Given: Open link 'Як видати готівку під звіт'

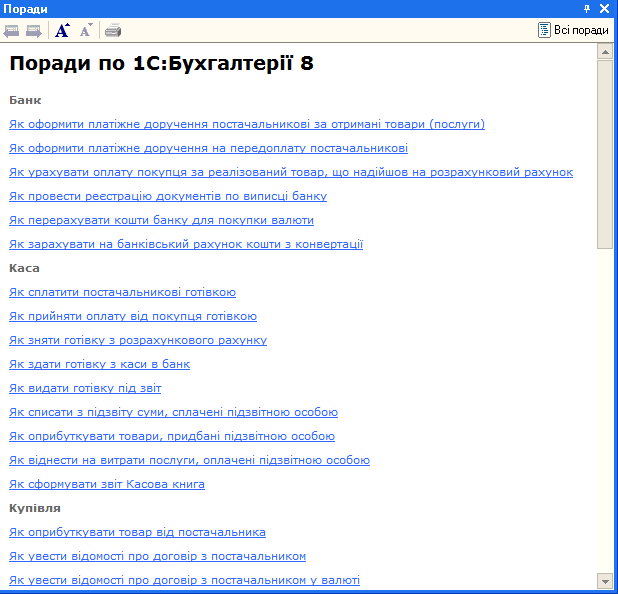Looking at the screenshot, I should (x=85, y=388).
